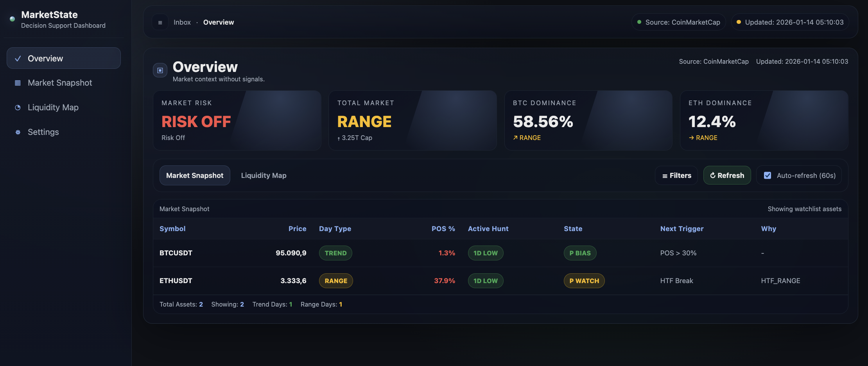Open the Filters panel
The image size is (868, 366).
(x=676, y=175)
